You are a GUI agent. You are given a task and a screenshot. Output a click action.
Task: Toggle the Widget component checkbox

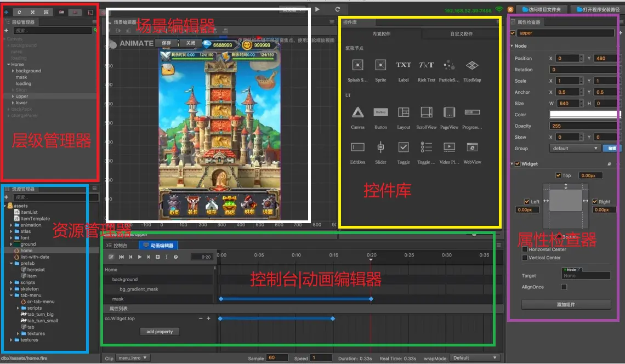(518, 164)
